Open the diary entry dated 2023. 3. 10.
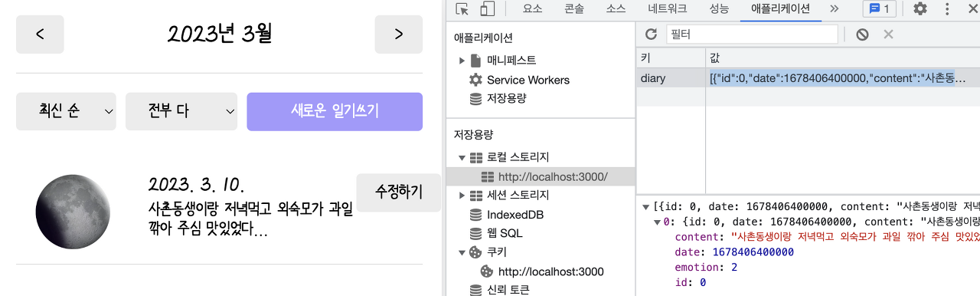Viewport: 980px width, 296px height. (197, 185)
